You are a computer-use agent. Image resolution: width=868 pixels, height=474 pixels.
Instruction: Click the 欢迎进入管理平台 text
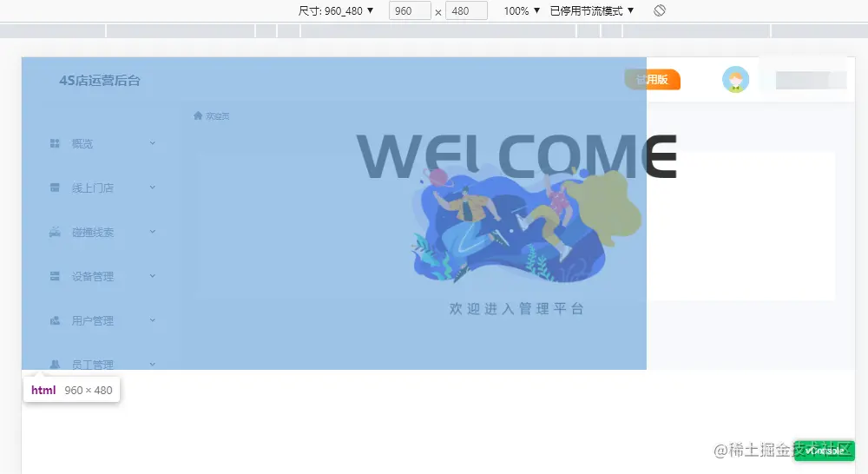[516, 309]
